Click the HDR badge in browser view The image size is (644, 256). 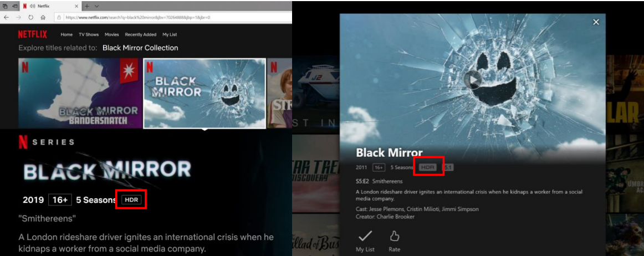point(131,200)
